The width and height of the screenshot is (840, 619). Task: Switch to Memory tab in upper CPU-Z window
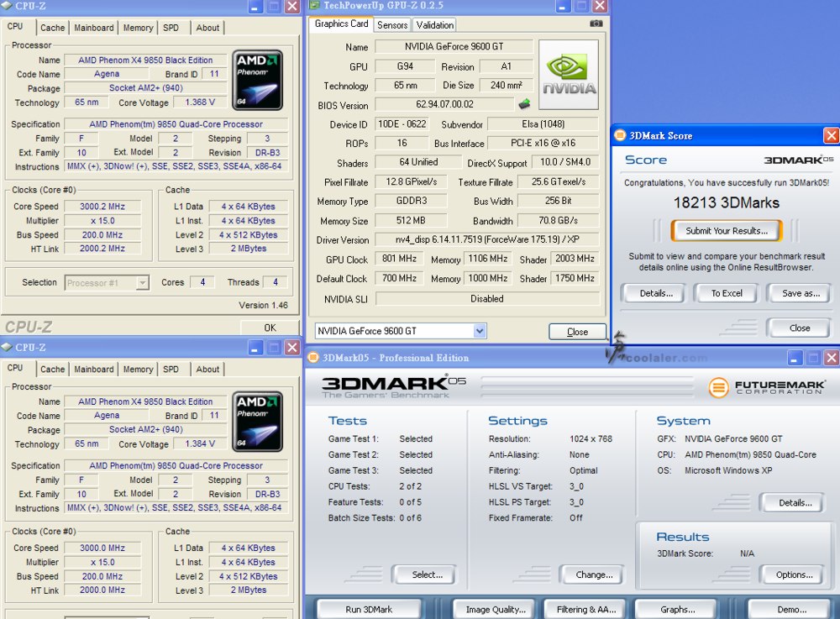pyautogui.click(x=139, y=28)
